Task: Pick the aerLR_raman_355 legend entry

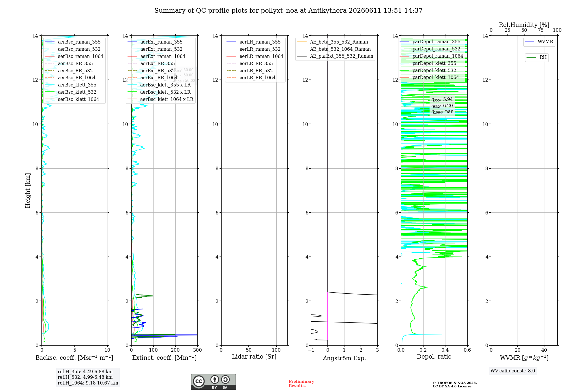Action: 254,42
